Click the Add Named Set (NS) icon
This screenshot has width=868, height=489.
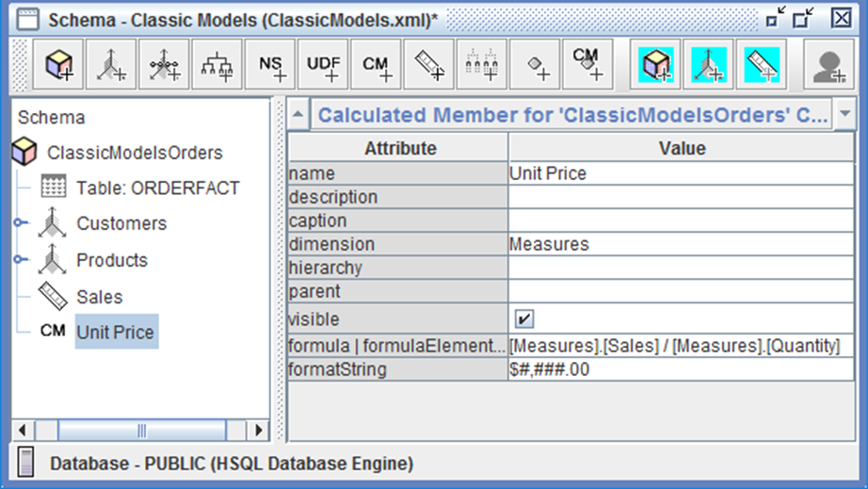tap(271, 65)
